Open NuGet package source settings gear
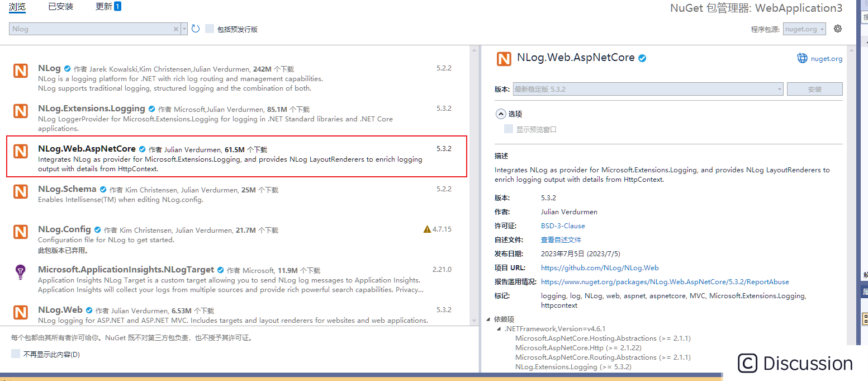Image resolution: width=868 pixels, height=381 pixels. [837, 29]
